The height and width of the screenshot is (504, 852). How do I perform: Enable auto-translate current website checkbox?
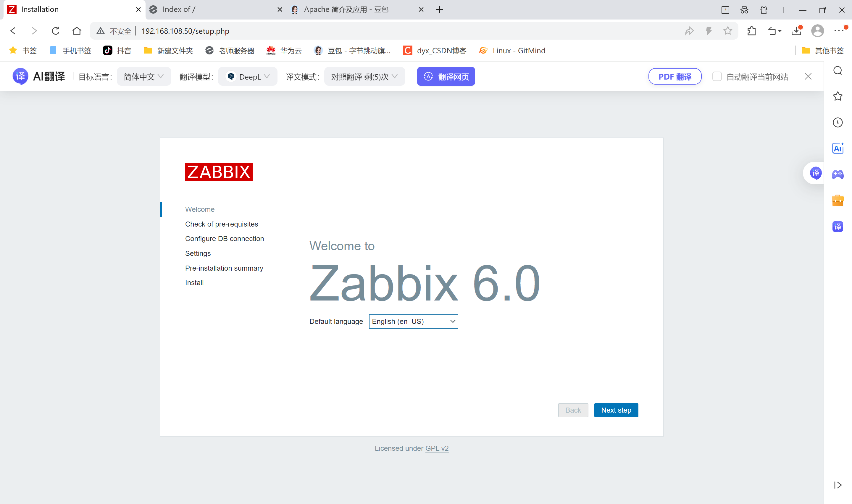pos(717,76)
